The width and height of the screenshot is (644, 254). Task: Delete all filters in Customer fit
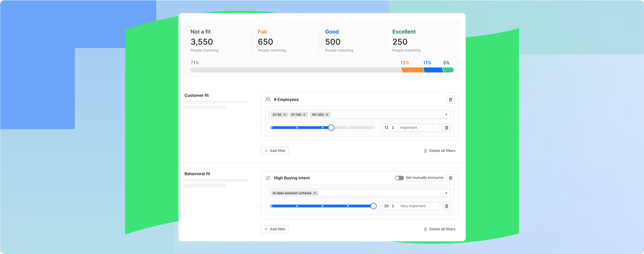(439, 151)
